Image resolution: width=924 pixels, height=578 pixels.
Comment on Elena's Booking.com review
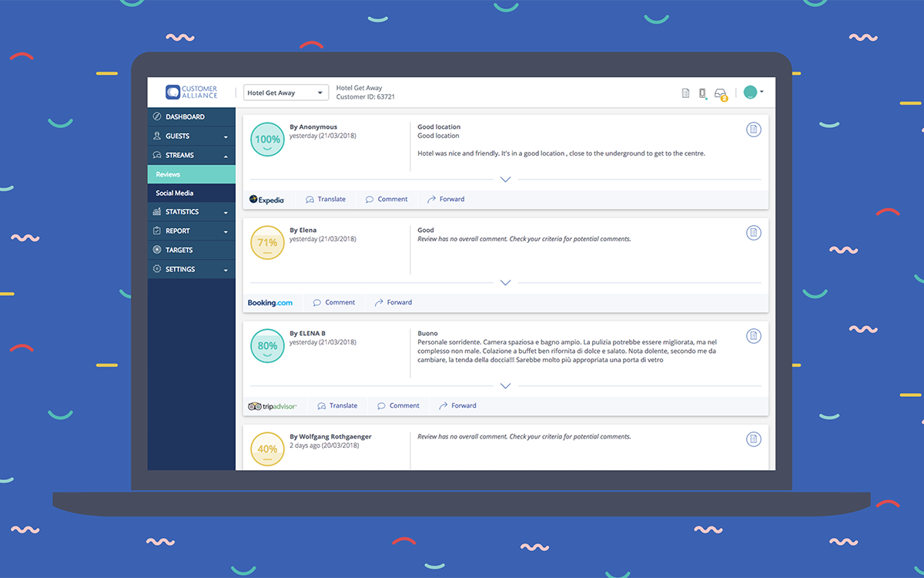point(334,302)
